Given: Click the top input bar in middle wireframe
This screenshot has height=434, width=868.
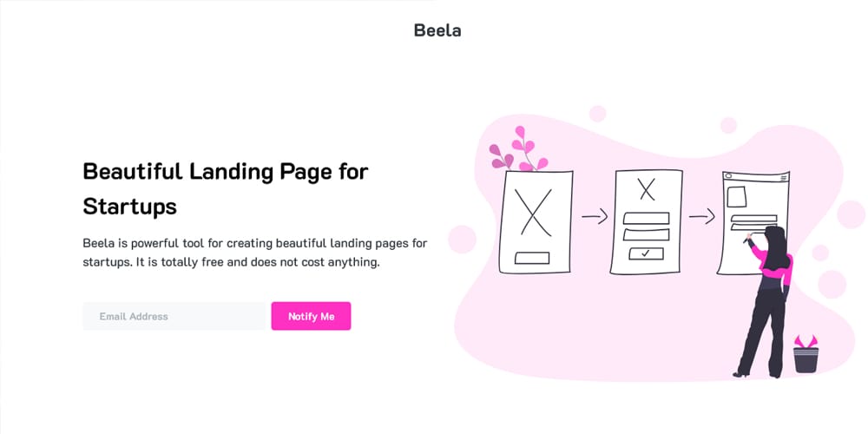Looking at the screenshot, I should click(646, 218).
